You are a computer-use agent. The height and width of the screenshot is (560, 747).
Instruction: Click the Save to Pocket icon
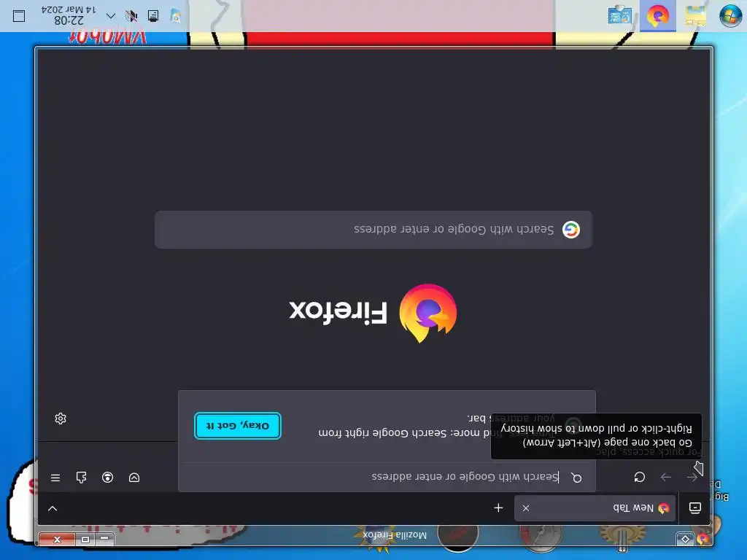134,478
